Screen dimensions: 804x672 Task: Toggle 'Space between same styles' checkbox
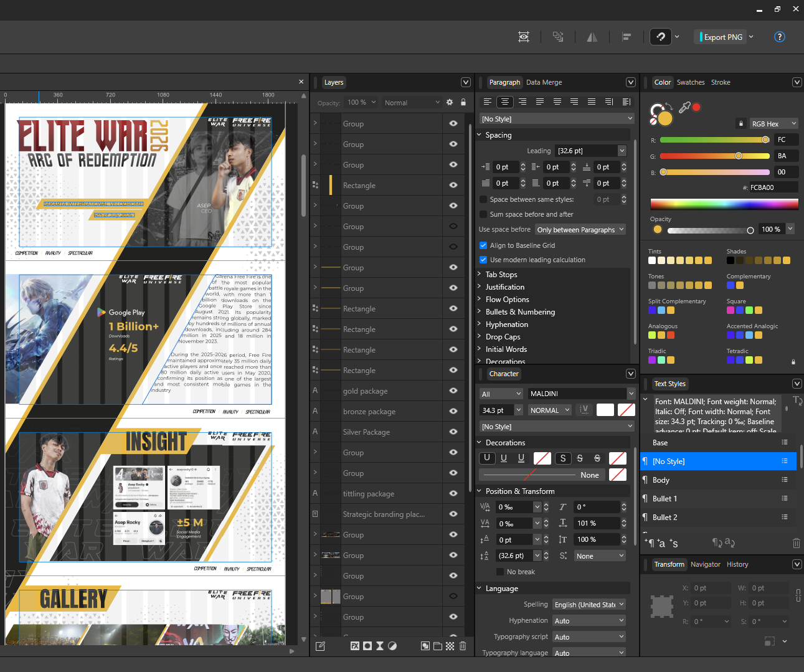tap(483, 199)
